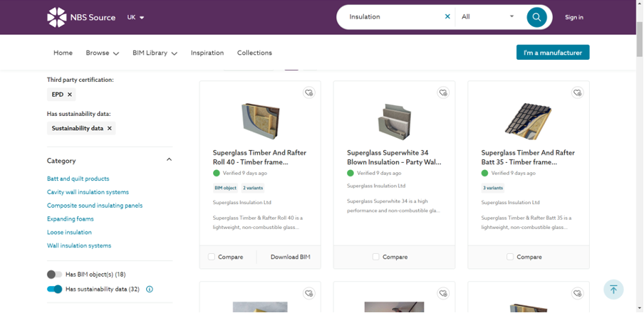The width and height of the screenshot is (644, 313).
Task: Click the 2 variants tag
Action: (x=253, y=188)
